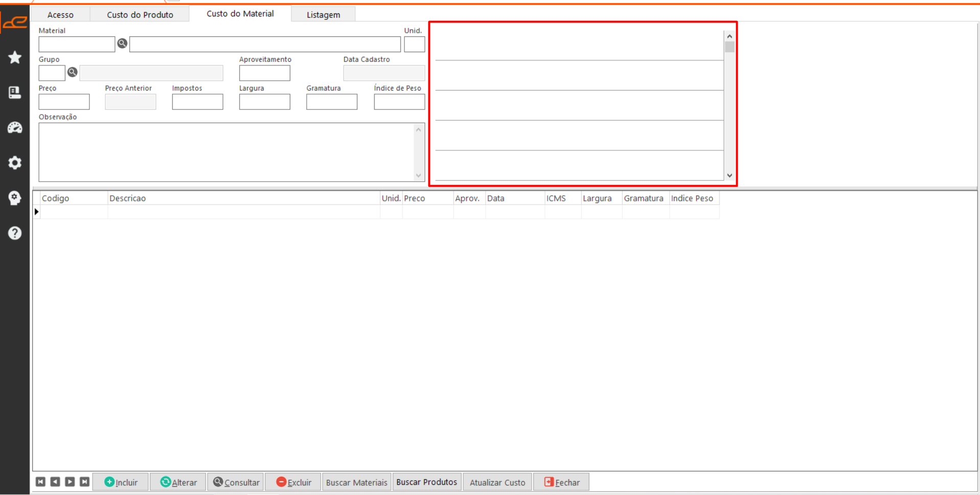980x495 pixels.
Task: Open settings gear in sidebar
Action: [x=15, y=163]
